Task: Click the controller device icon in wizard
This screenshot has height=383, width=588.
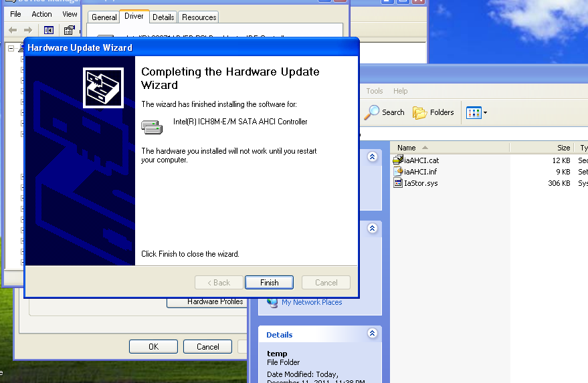Action: click(152, 127)
